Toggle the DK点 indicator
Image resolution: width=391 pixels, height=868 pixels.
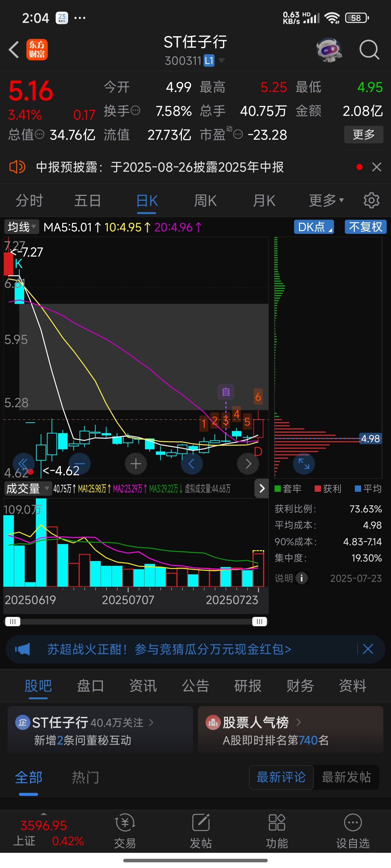pos(314,227)
